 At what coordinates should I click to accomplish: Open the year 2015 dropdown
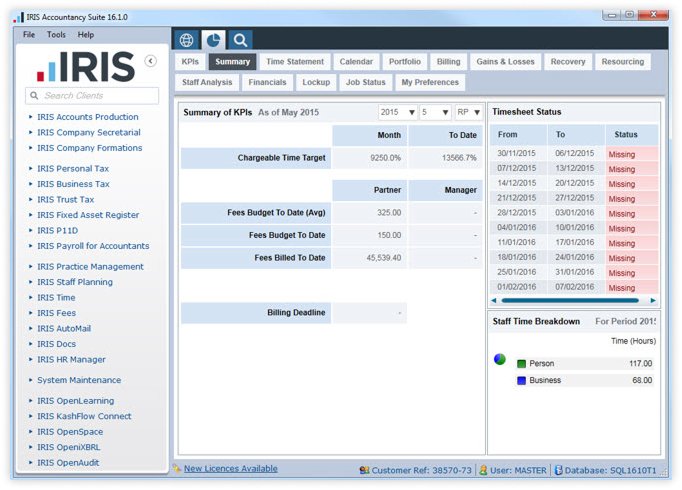tap(398, 112)
